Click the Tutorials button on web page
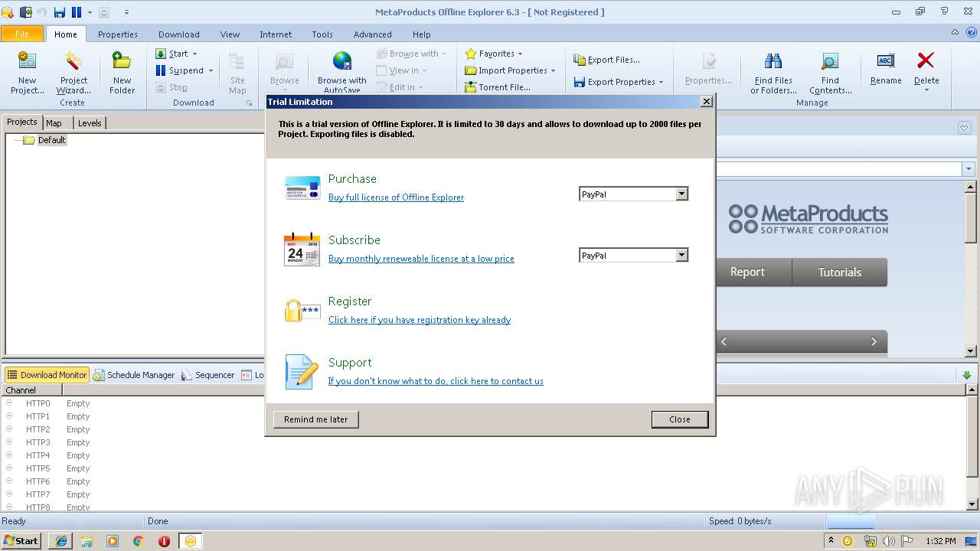The image size is (980, 551). pyautogui.click(x=840, y=272)
